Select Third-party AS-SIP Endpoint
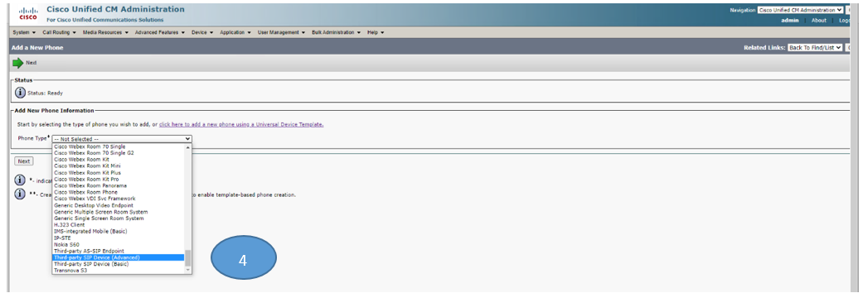The height and width of the screenshot is (298, 868). [x=118, y=251]
